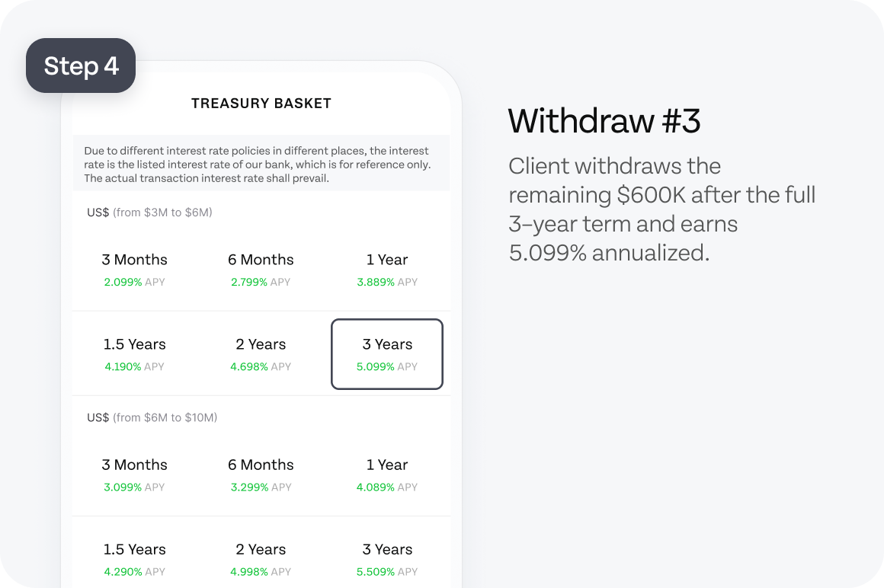Click the TREASURY BASKET title
This screenshot has width=884, height=588.
(261, 104)
